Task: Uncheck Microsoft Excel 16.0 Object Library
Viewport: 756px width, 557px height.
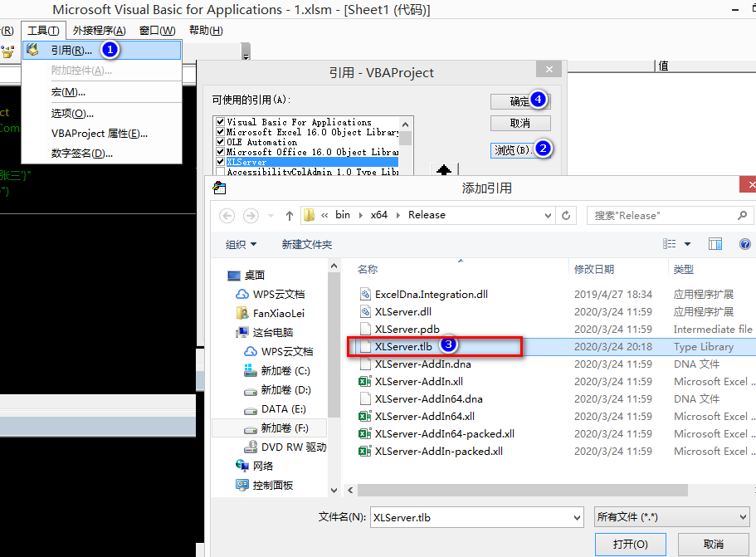Action: tap(221, 132)
